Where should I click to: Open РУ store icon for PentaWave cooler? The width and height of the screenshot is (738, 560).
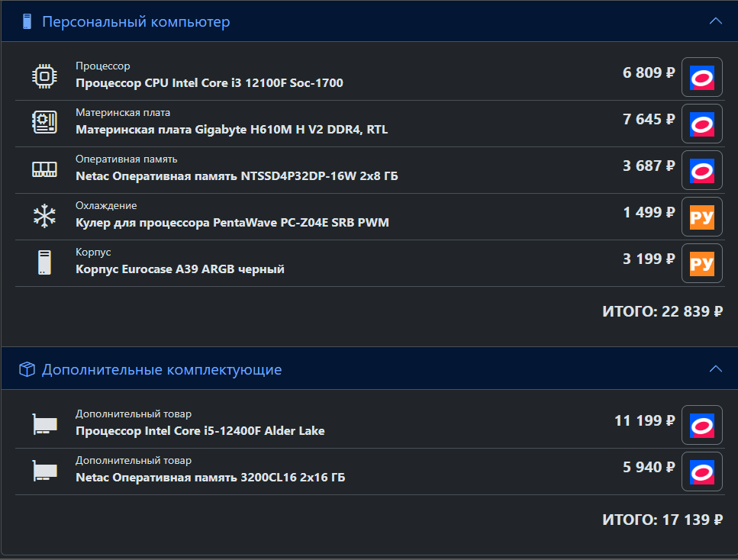coord(702,217)
